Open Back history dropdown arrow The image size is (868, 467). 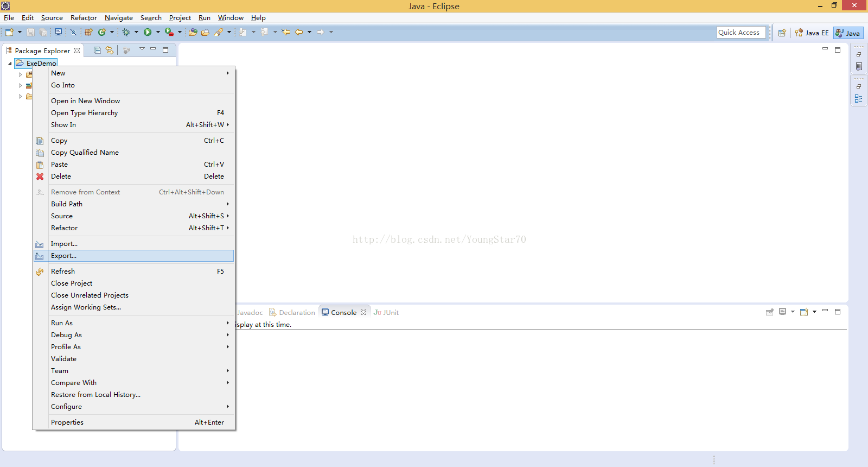(x=309, y=33)
